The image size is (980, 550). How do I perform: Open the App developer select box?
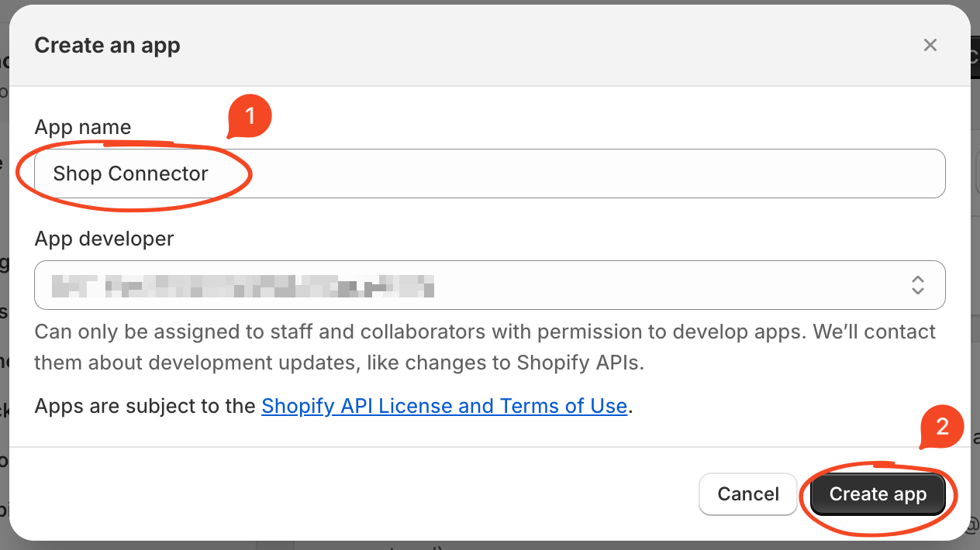tap(490, 285)
